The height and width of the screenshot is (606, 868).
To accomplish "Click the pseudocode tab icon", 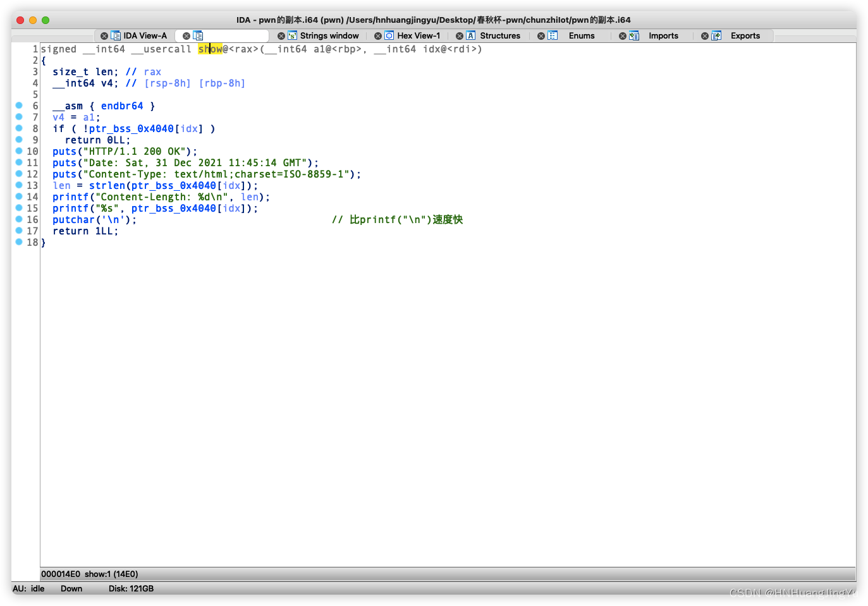I will click(x=198, y=36).
